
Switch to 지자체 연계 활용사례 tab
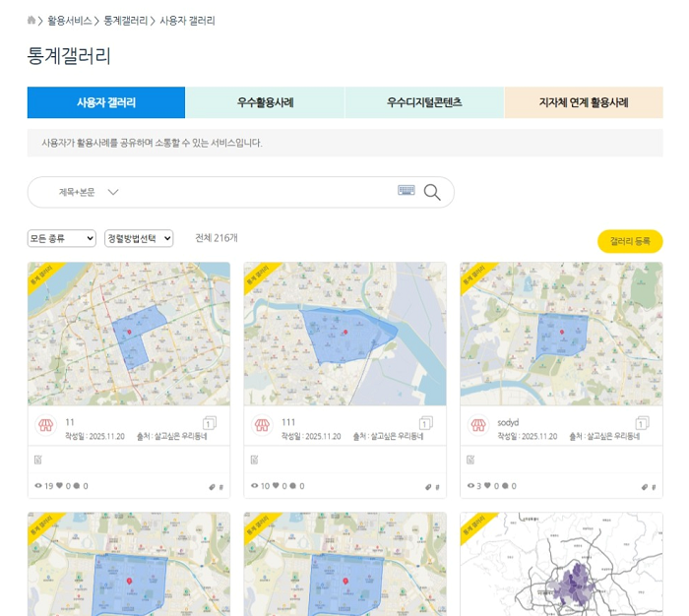[584, 102]
